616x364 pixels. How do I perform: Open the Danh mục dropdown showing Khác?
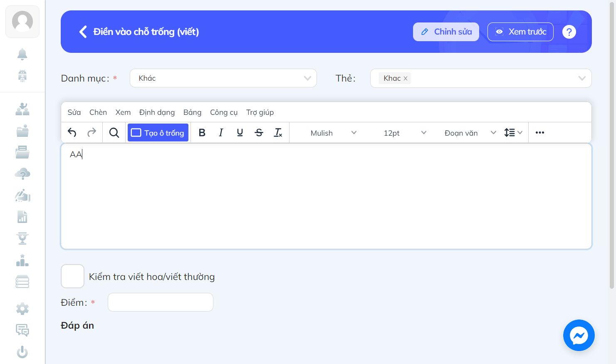pos(223,78)
